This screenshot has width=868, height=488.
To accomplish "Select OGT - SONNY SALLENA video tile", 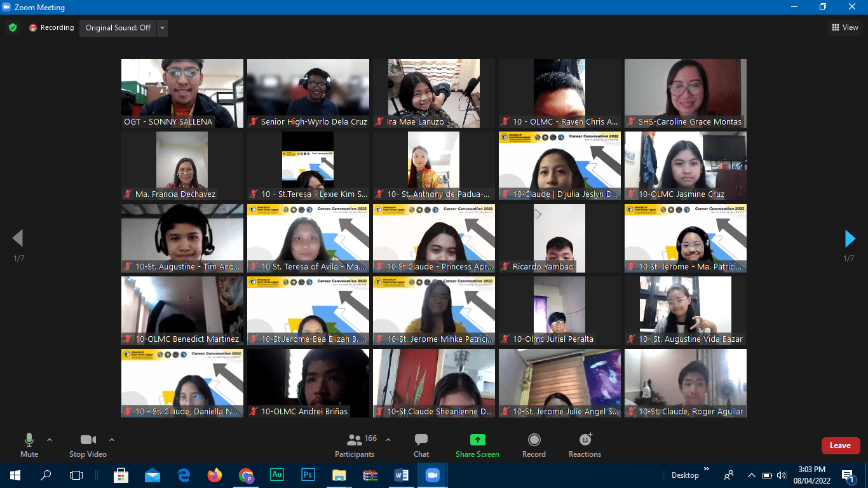I will pos(182,93).
